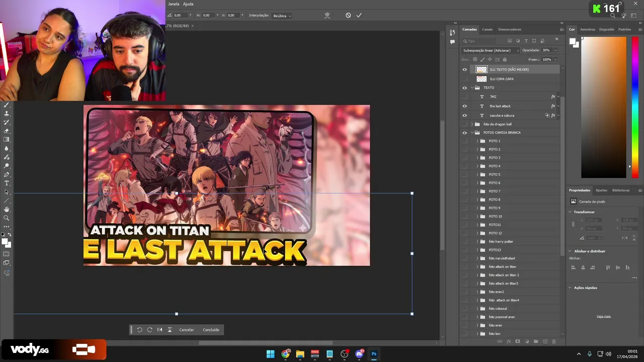
Task: Click the 'Veja mais' link
Action: 604,316
